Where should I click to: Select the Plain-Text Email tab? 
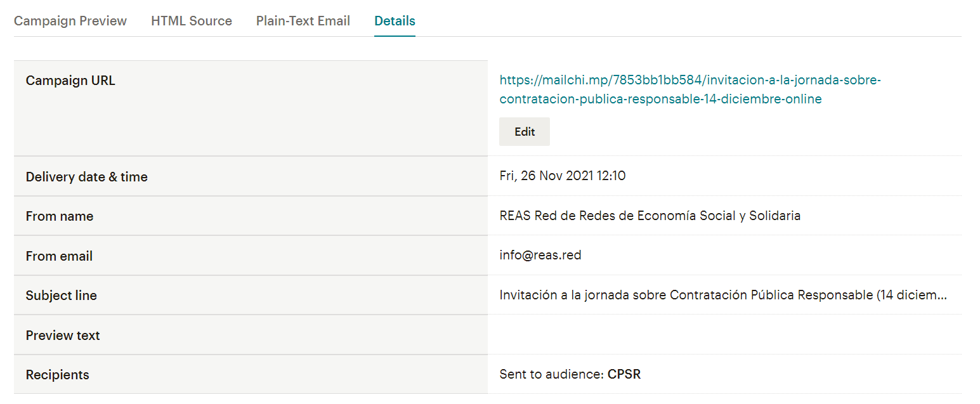303,21
